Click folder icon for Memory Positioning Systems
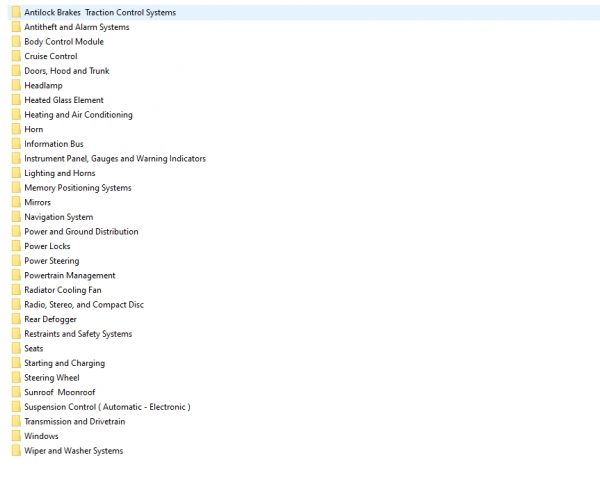The width and height of the screenshot is (600, 487). [x=16, y=187]
